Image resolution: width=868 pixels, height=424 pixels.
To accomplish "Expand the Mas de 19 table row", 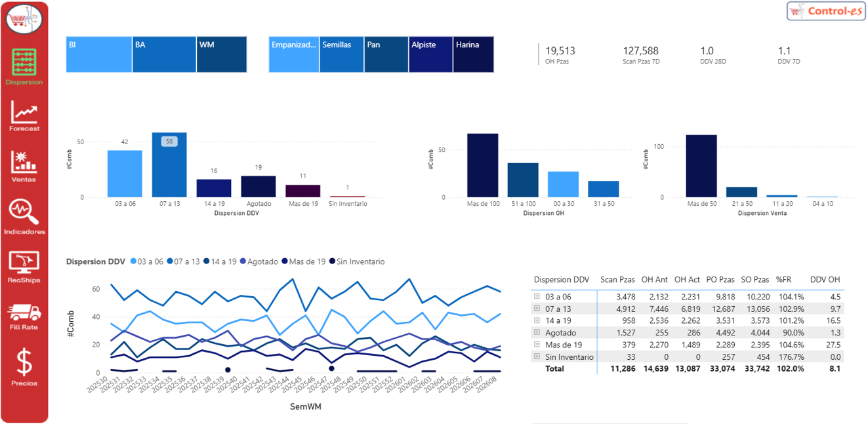I will [x=537, y=345].
